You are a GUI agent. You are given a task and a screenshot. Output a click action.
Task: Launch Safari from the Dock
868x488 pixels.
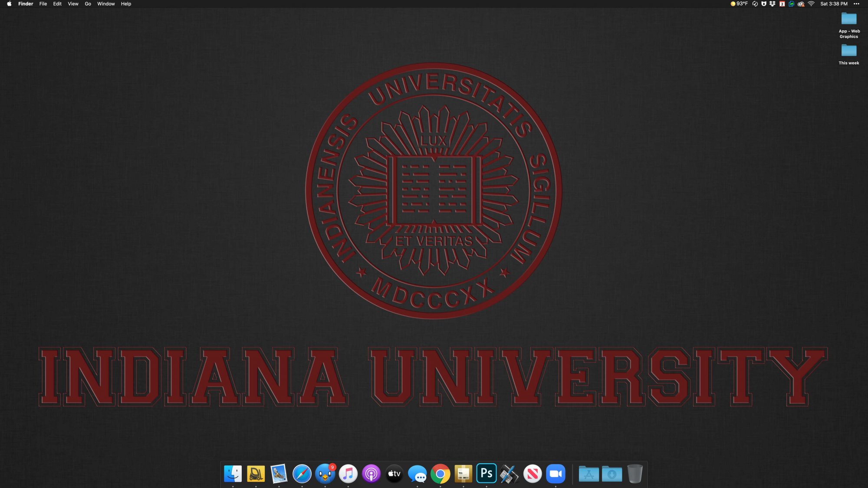tap(302, 474)
